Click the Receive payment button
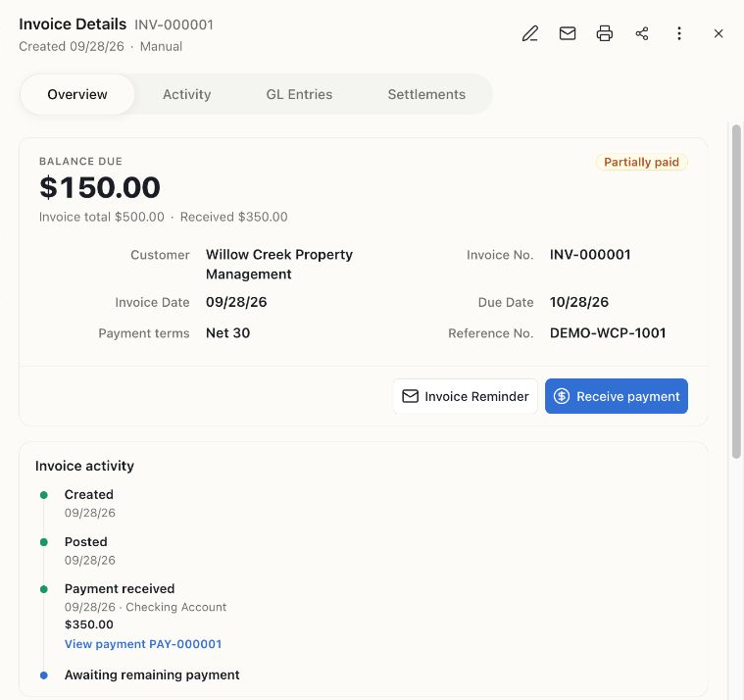This screenshot has height=700, width=744. [617, 396]
